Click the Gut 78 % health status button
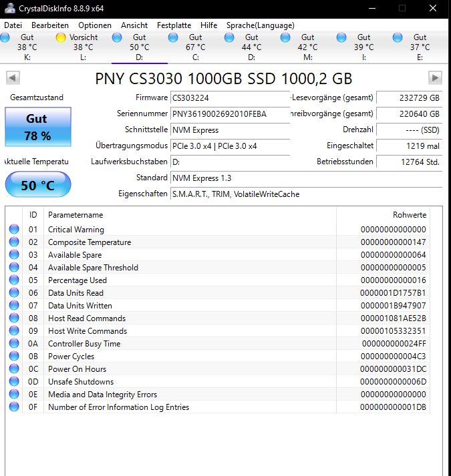Image resolution: width=451 pixels, height=476 pixels. (38, 127)
